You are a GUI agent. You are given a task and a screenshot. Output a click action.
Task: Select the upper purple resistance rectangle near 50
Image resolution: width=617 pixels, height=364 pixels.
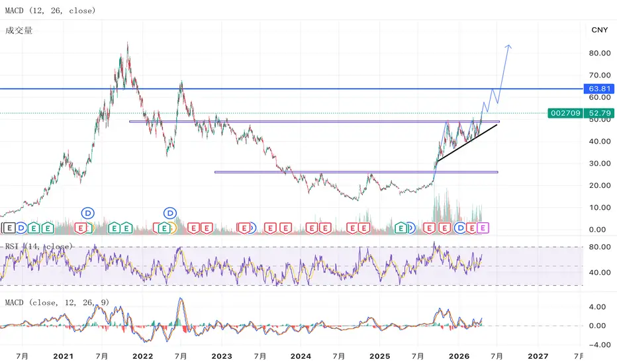coord(314,122)
